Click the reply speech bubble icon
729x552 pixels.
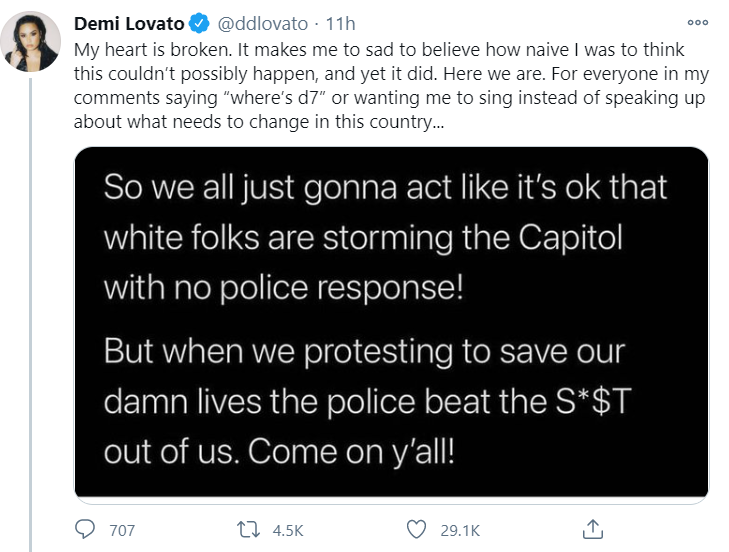pos(87,528)
